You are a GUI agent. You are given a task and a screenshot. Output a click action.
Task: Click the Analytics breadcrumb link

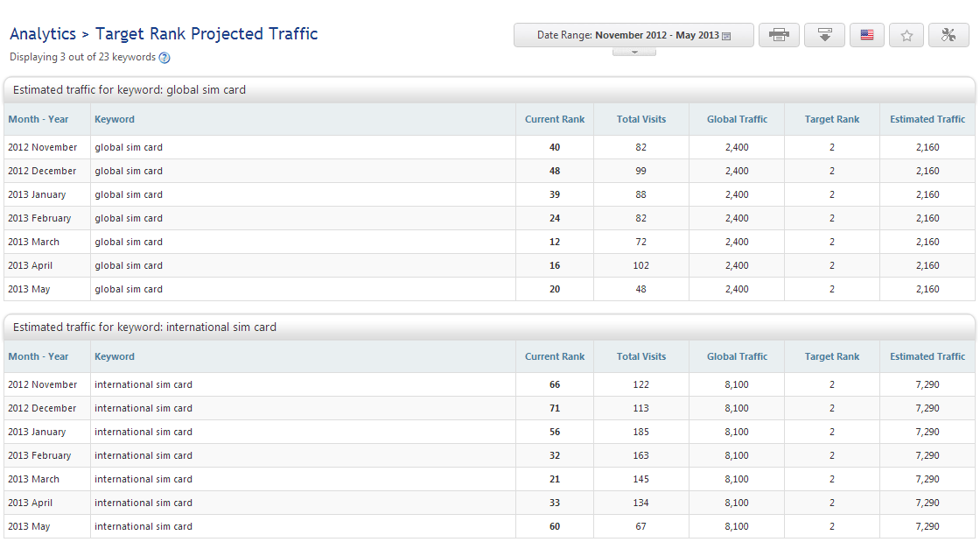43,34
